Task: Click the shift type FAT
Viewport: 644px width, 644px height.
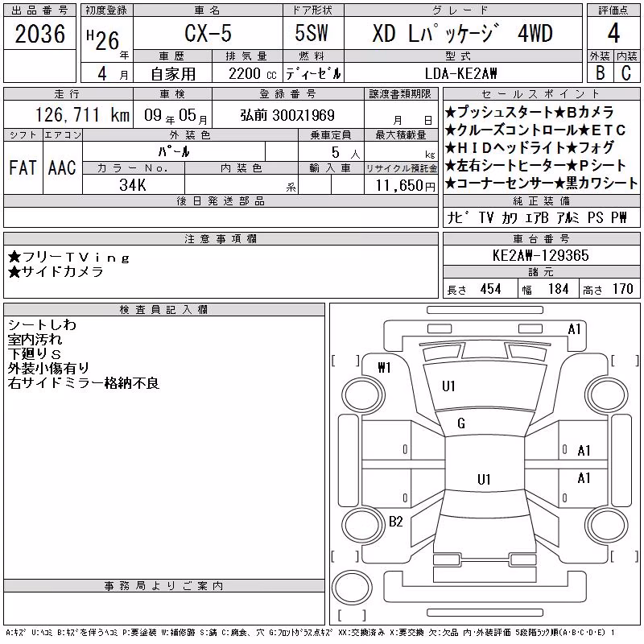Action: [23, 167]
